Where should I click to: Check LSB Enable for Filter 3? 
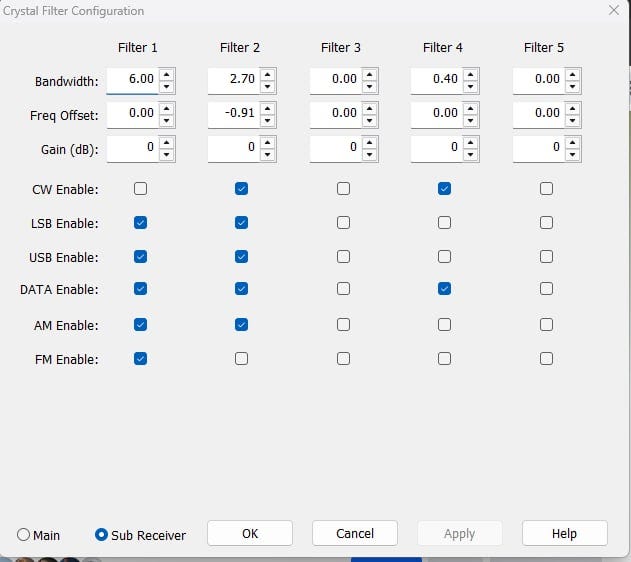point(343,222)
